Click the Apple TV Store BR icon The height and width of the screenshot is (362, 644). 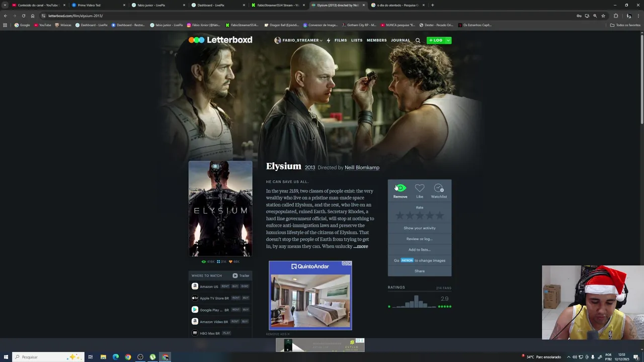[x=195, y=298]
